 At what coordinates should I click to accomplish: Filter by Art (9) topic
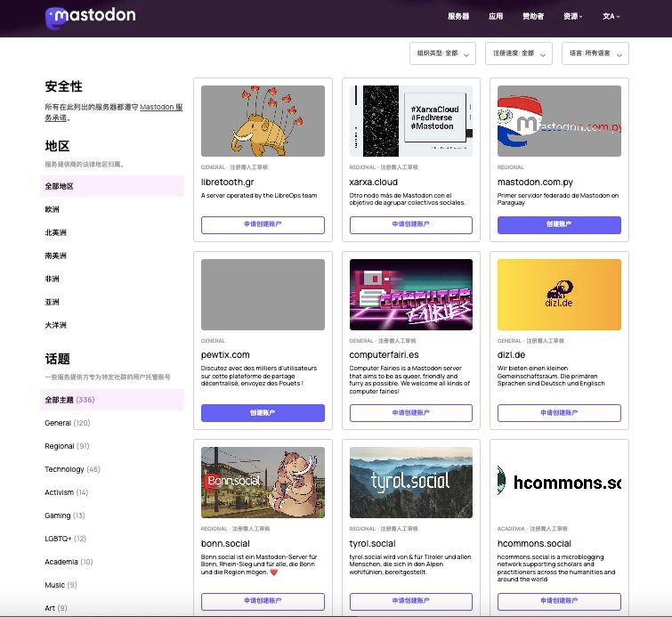(x=112, y=608)
